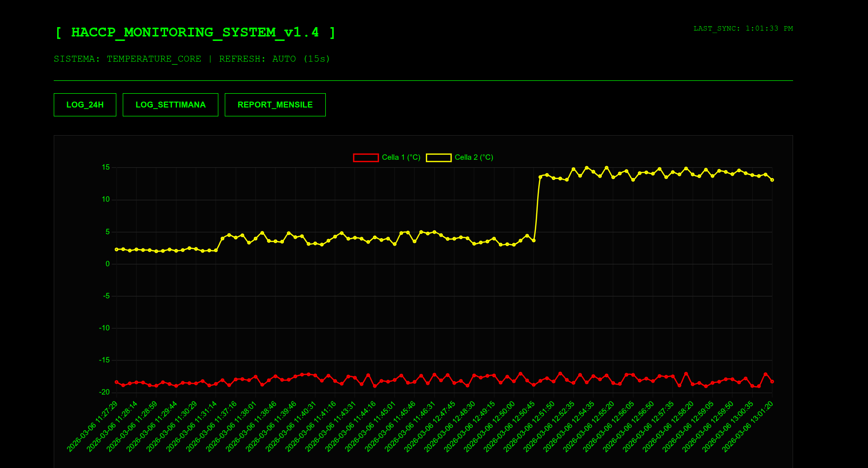Click the 15 y-axis tick label
Image resolution: width=868 pixels, height=468 pixels.
click(x=106, y=168)
